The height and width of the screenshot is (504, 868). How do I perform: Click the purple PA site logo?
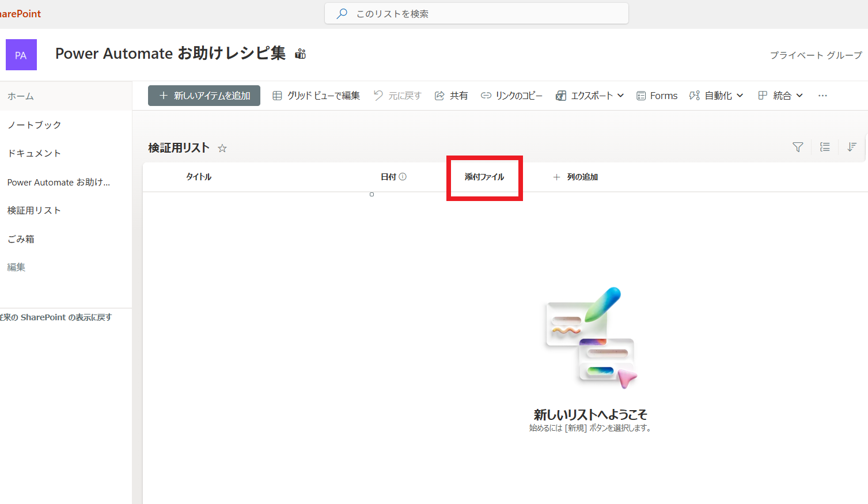tap(21, 54)
